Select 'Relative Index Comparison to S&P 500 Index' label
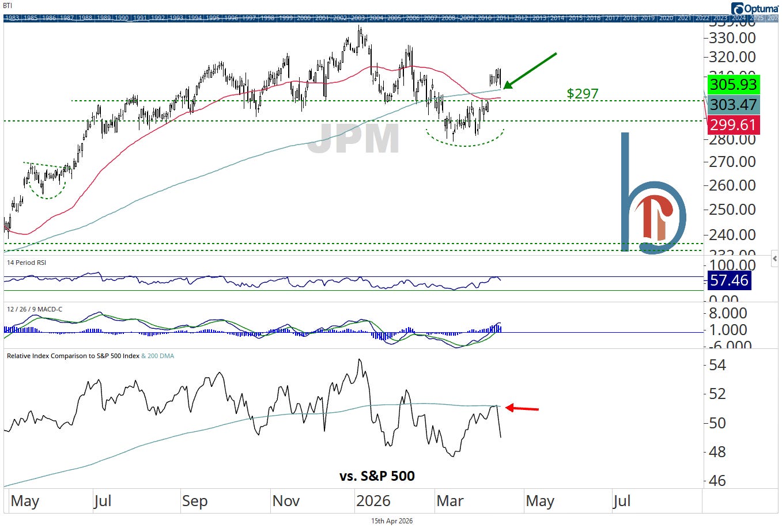782x532 pixels. coord(73,356)
